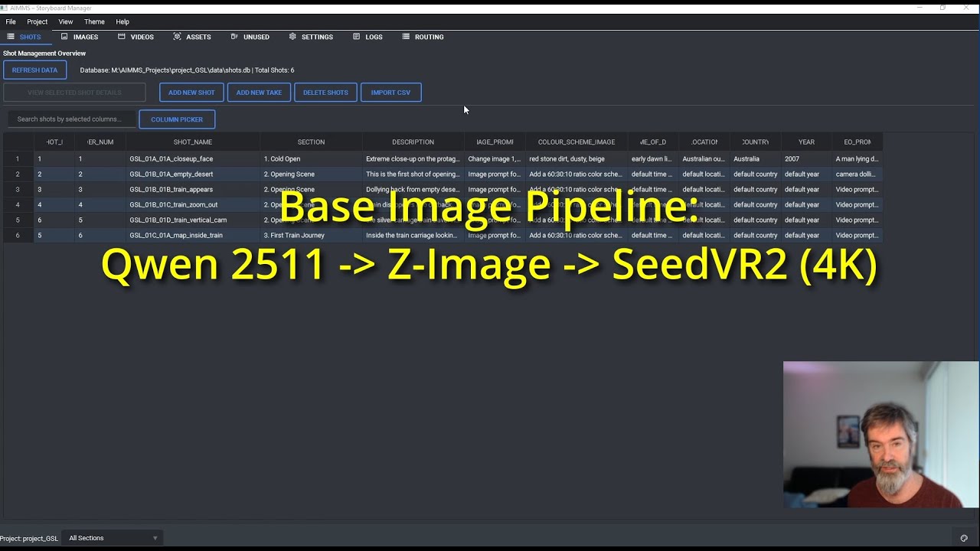The image size is (980, 551).
Task: Click the Images tab picture icon
Action: pos(64,36)
